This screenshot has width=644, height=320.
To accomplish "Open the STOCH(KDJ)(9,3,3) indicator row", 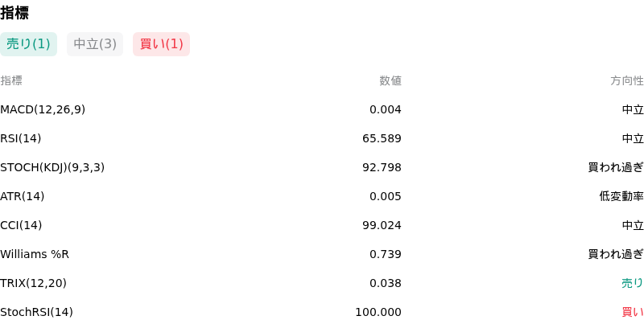I will [x=322, y=167].
